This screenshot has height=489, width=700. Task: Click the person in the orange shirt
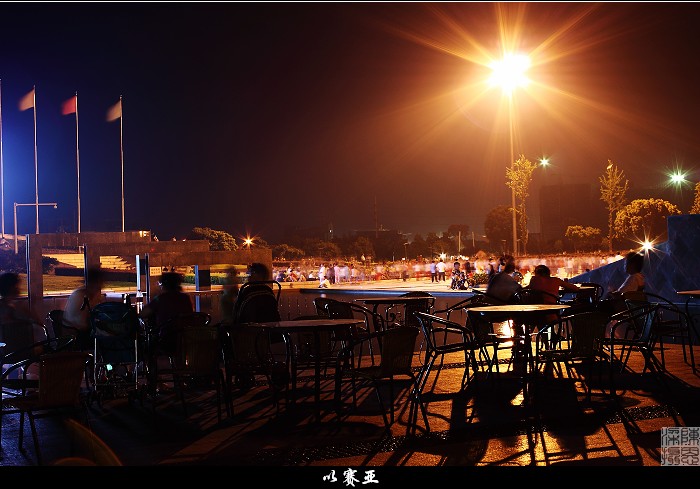coord(545,283)
